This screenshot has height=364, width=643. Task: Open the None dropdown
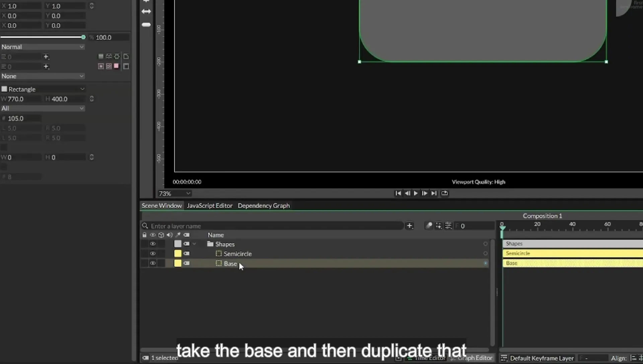click(43, 76)
